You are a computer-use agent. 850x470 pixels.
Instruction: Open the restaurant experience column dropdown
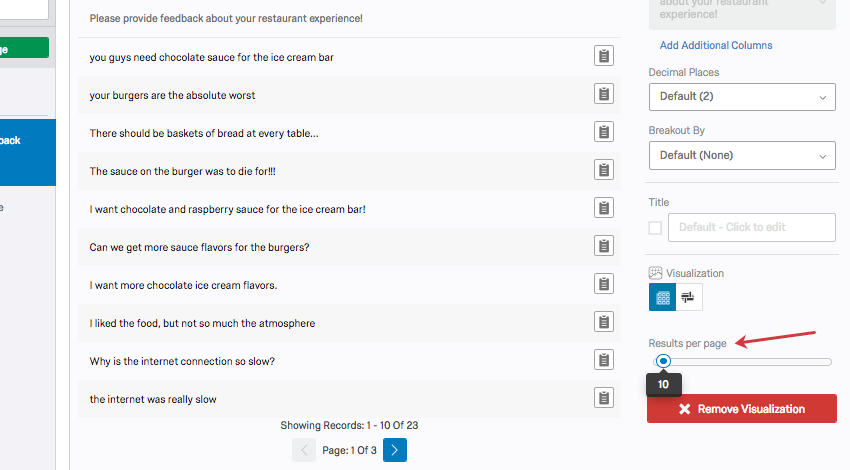pyautogui.click(x=741, y=12)
